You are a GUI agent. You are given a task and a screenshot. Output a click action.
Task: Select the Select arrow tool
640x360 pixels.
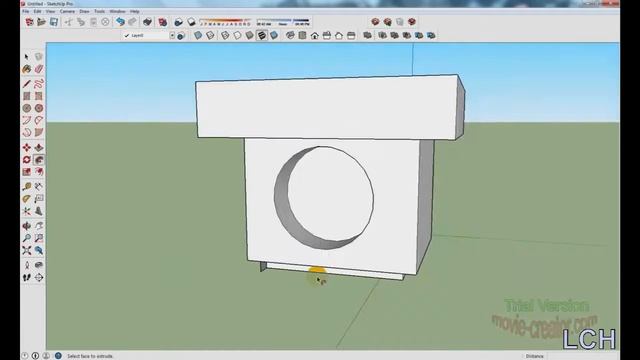point(27,57)
